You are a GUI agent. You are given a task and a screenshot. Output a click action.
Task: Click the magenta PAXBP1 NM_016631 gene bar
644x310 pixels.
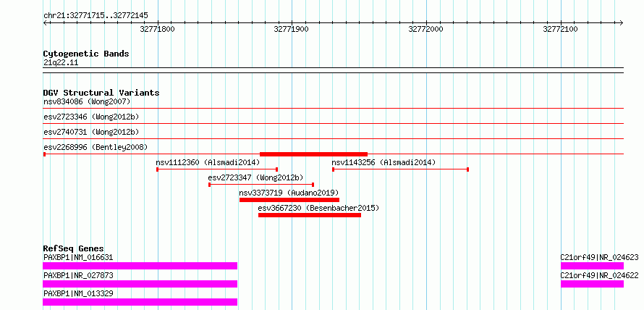(x=140, y=266)
